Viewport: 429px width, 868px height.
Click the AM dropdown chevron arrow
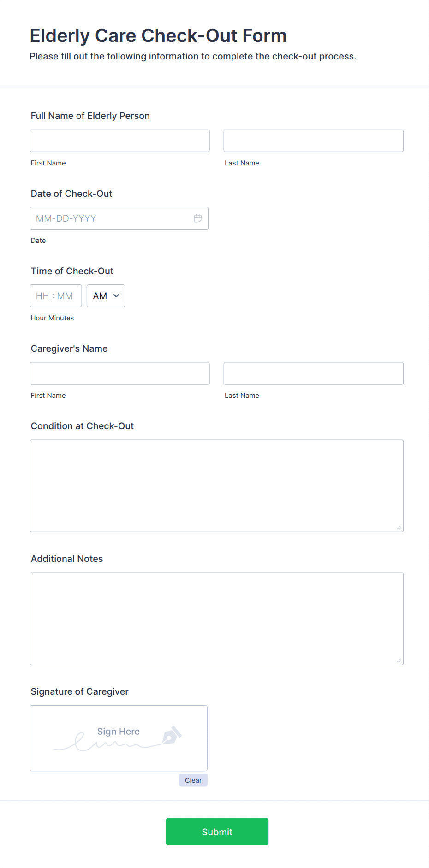pos(116,296)
